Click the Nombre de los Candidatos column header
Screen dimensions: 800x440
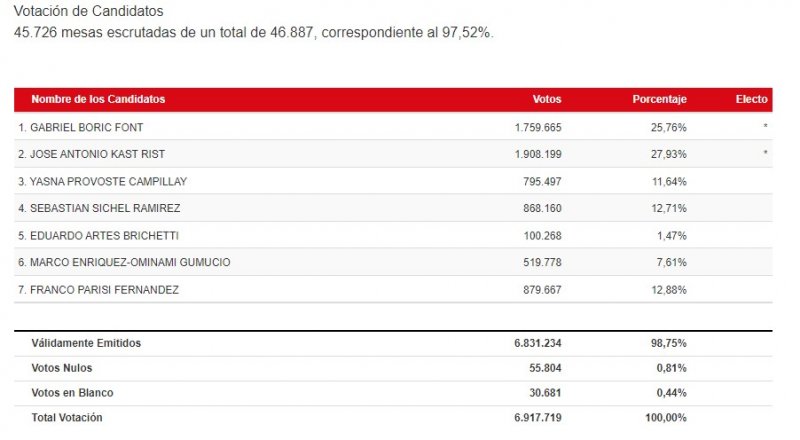98,100
